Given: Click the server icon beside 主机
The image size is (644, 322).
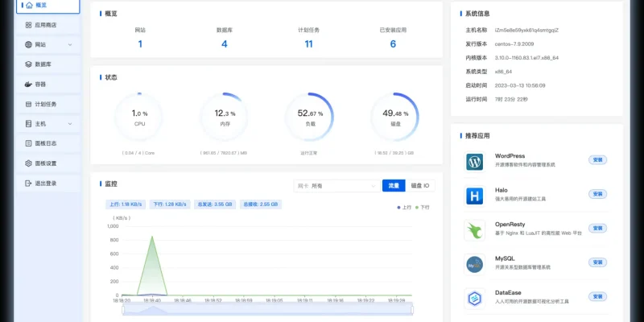Looking at the screenshot, I should 28,124.
